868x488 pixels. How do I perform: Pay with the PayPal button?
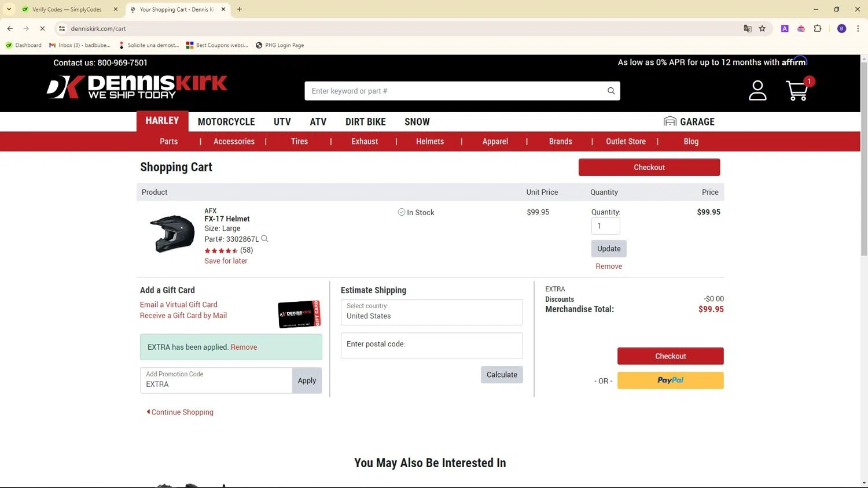coord(670,380)
